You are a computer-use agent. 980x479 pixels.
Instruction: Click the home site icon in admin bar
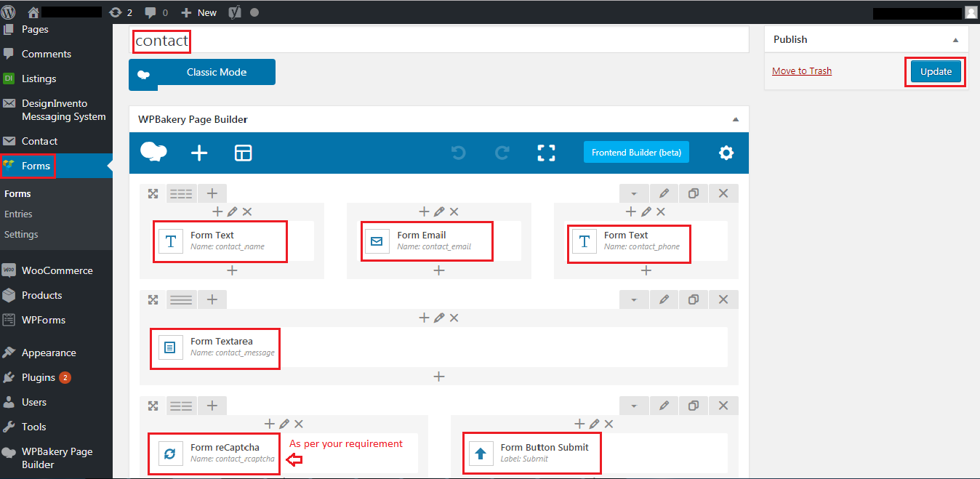click(33, 12)
